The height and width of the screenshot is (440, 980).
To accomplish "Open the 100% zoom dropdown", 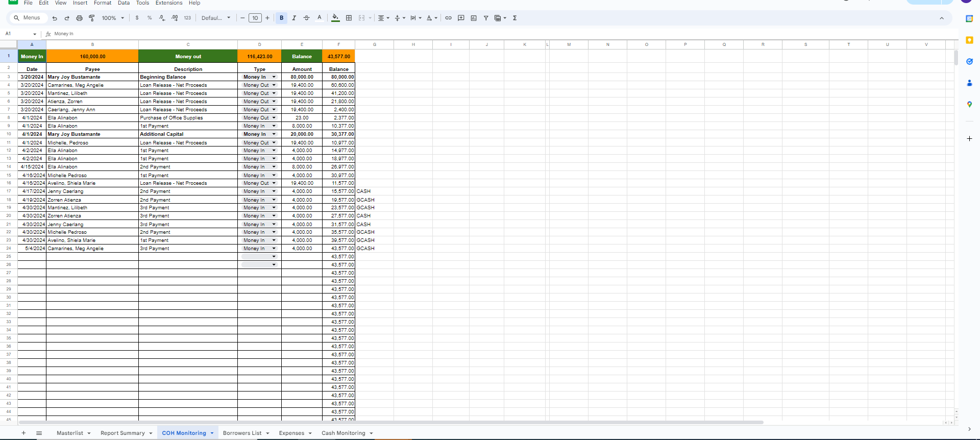I will (x=113, y=18).
